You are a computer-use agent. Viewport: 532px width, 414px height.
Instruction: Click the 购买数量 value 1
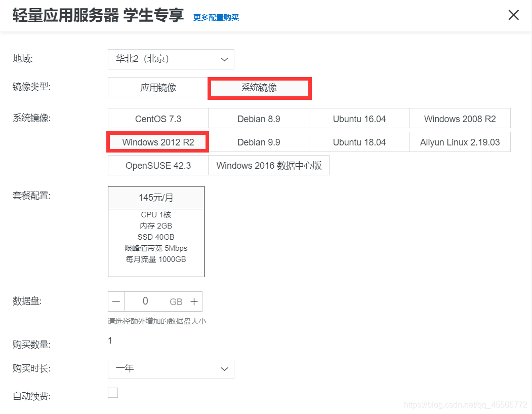coord(110,341)
